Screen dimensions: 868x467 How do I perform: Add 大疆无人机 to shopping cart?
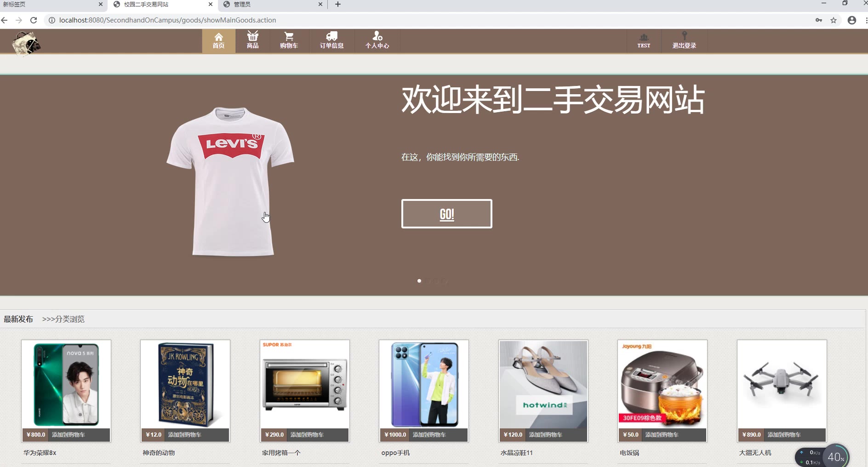click(x=784, y=435)
